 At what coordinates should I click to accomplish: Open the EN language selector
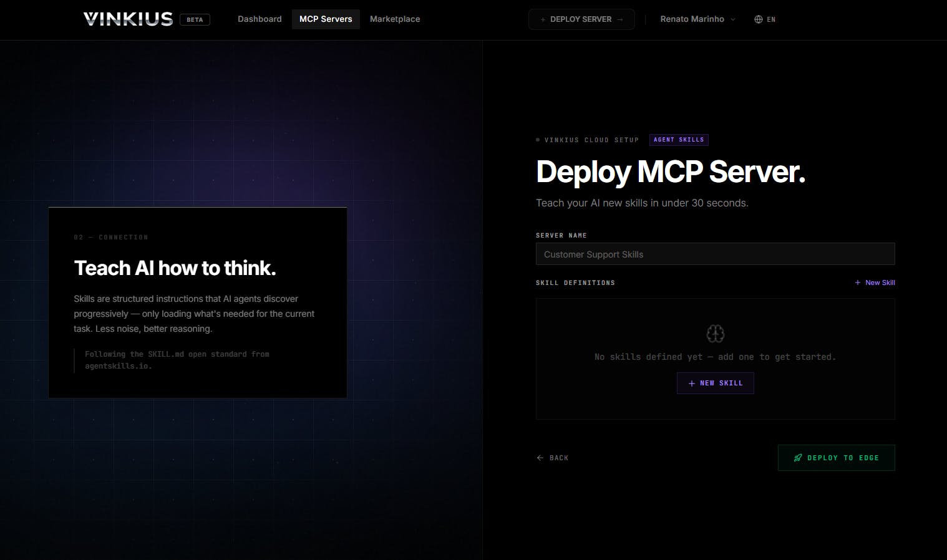(765, 19)
